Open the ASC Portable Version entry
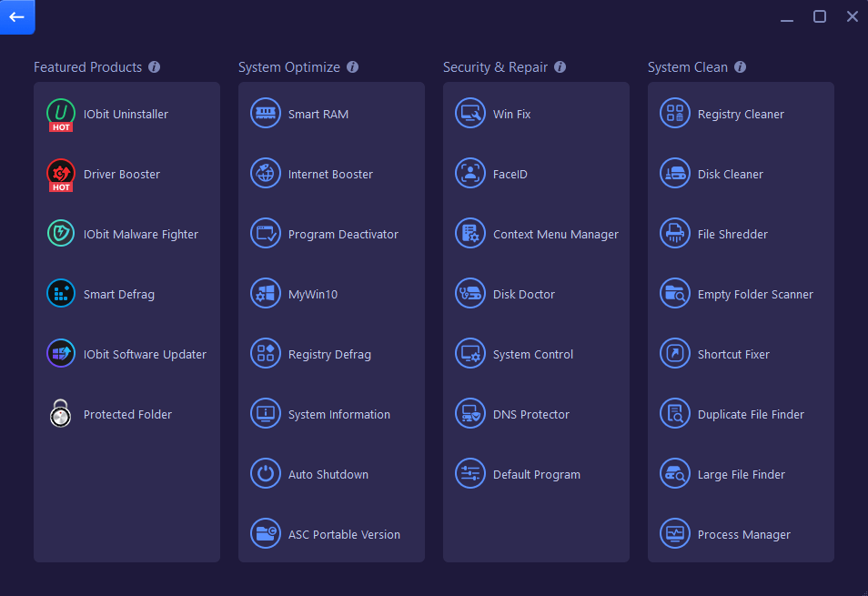 click(x=344, y=534)
